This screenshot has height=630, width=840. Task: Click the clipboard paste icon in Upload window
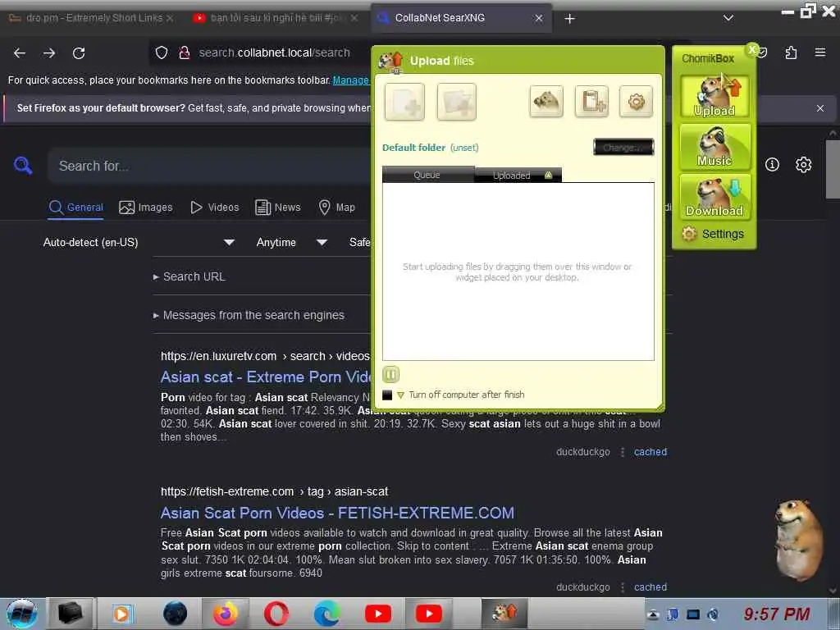591,101
